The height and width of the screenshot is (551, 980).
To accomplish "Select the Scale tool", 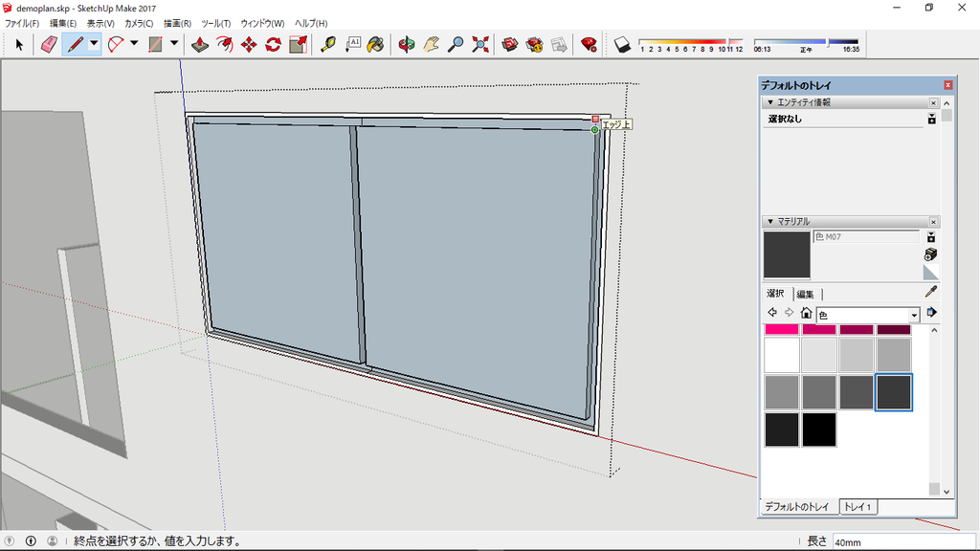I will (x=299, y=44).
